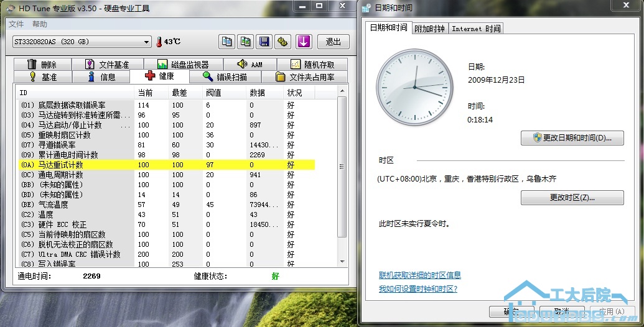Click the HD Tune title bar app icon
This screenshot has width=644, height=327.
[11, 8]
